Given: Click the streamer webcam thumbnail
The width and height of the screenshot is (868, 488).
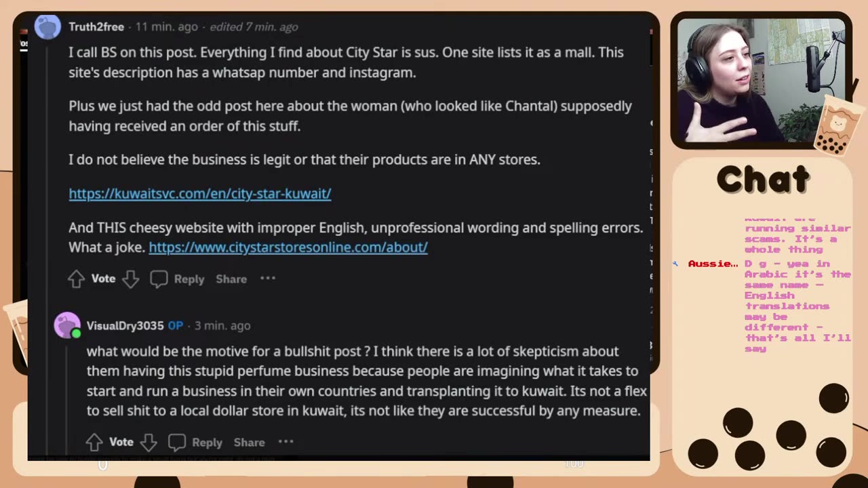Looking at the screenshot, I should point(761,80).
